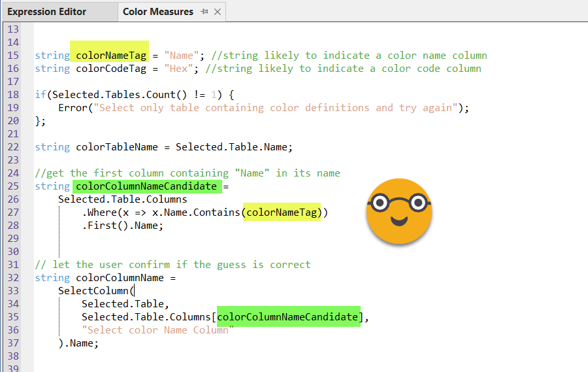This screenshot has width=588, height=372.
Task: Click line number 32 in the gutter
Action: click(13, 278)
